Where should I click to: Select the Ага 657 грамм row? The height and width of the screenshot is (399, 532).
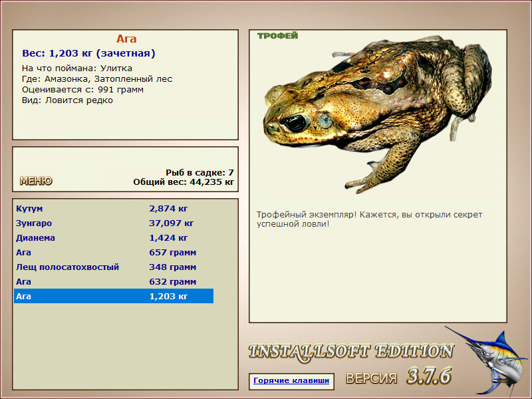[x=114, y=252]
